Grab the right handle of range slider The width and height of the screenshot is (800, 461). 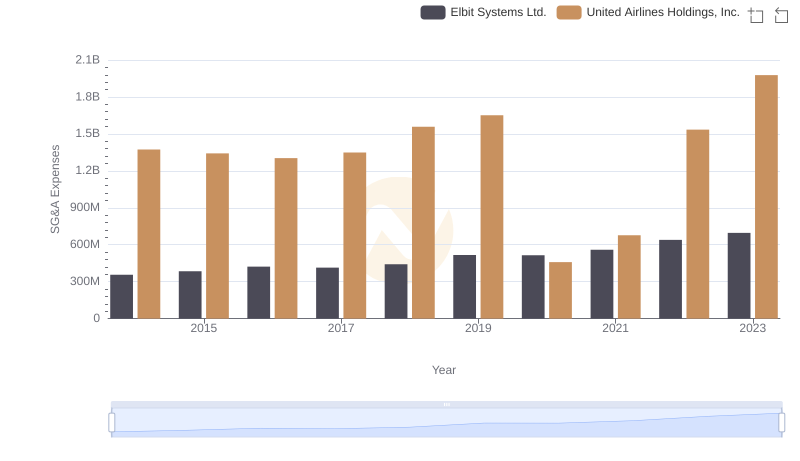pos(781,422)
